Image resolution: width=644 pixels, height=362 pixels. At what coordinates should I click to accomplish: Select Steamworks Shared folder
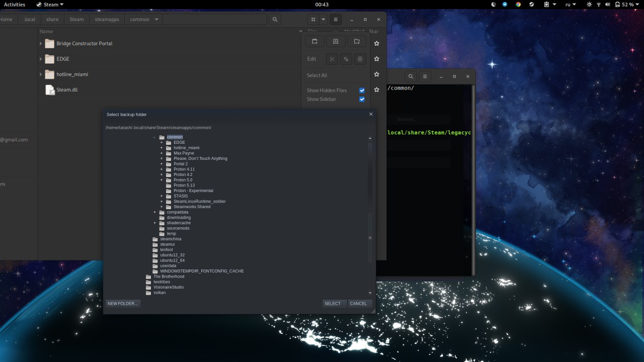pyautogui.click(x=192, y=207)
